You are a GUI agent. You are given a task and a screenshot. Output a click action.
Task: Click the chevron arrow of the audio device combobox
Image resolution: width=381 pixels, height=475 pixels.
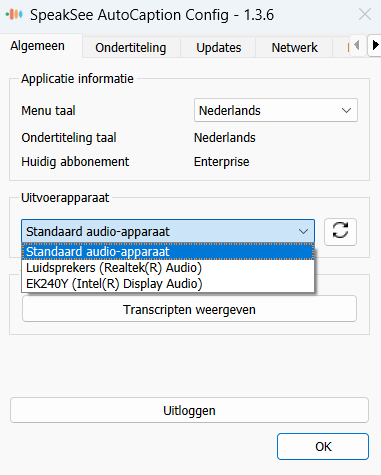point(303,231)
